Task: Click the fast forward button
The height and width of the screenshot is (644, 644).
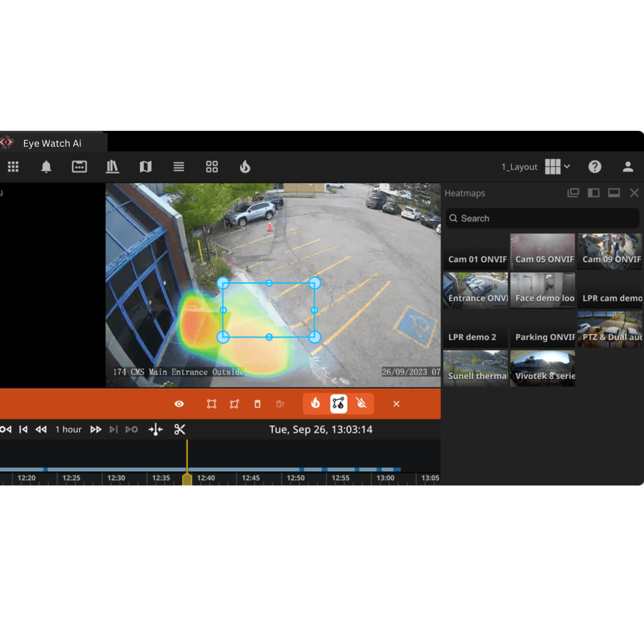Action: tap(96, 429)
